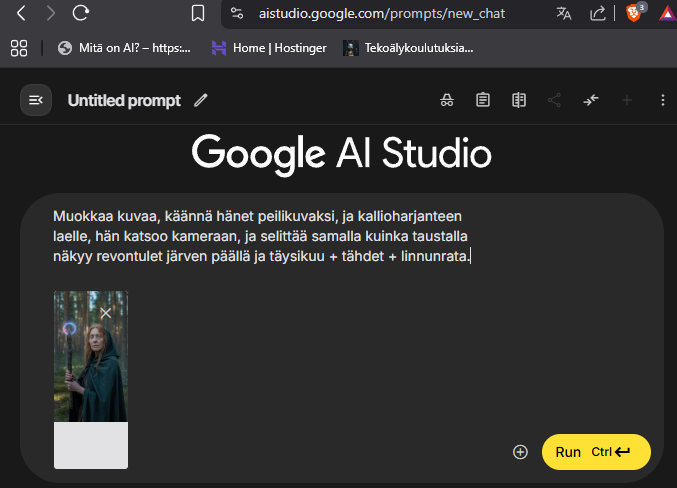
Task: Open the browser translate icon
Action: (563, 13)
